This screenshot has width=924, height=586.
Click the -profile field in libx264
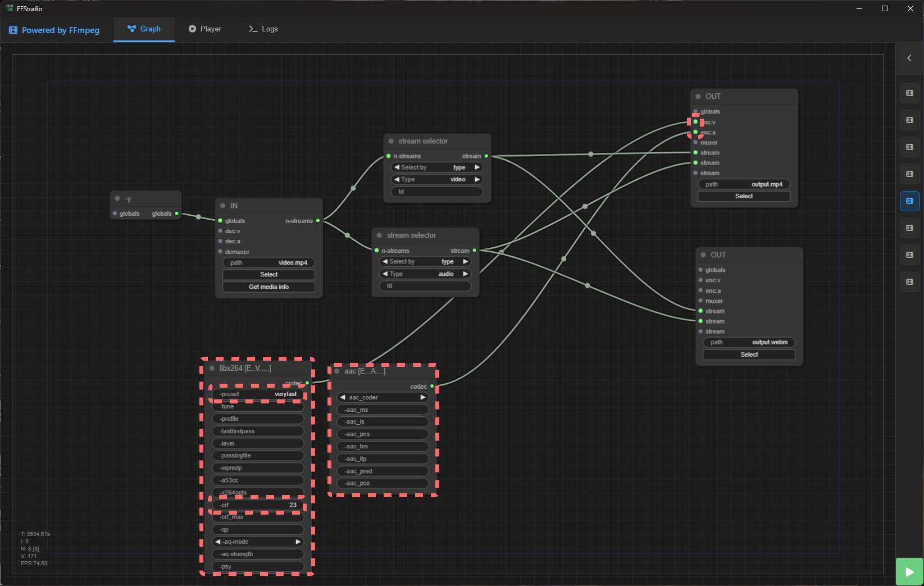coord(258,419)
